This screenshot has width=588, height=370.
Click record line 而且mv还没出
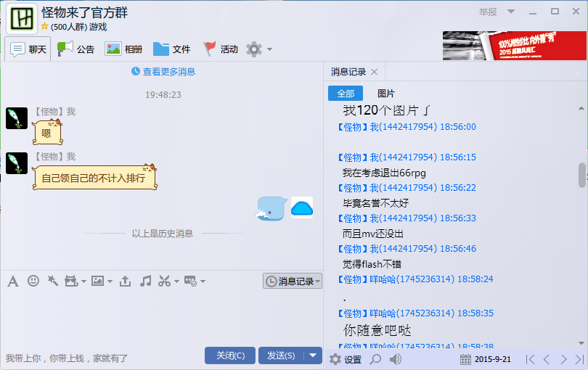point(372,234)
